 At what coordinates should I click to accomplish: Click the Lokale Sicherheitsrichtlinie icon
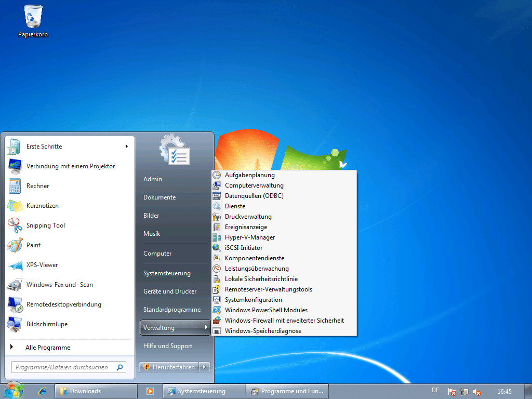pos(217,279)
